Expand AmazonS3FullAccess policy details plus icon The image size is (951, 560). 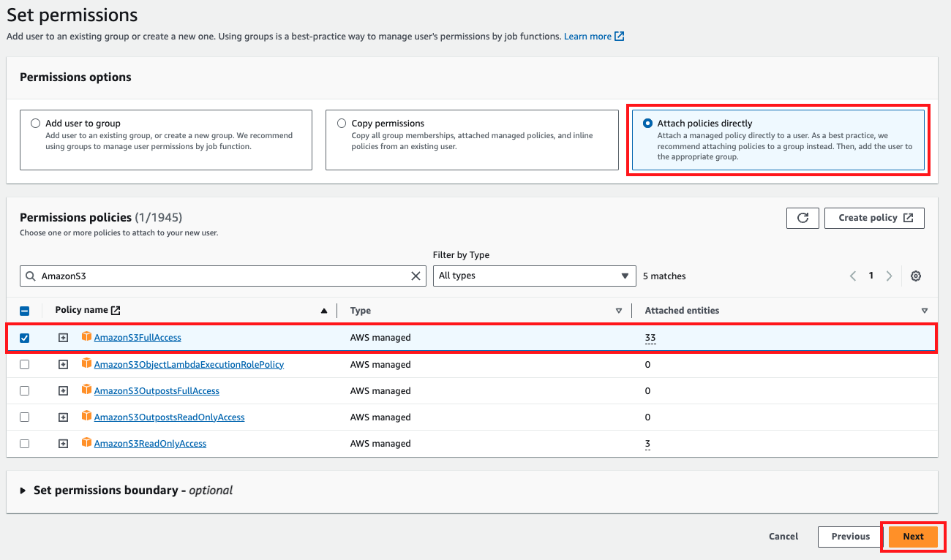point(64,338)
